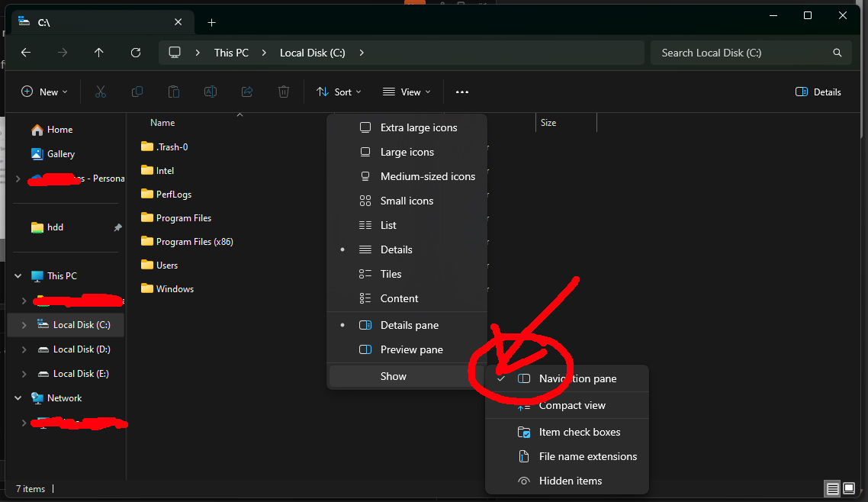The height and width of the screenshot is (502, 868).
Task: Open the Sort dropdown menu
Action: tap(339, 92)
